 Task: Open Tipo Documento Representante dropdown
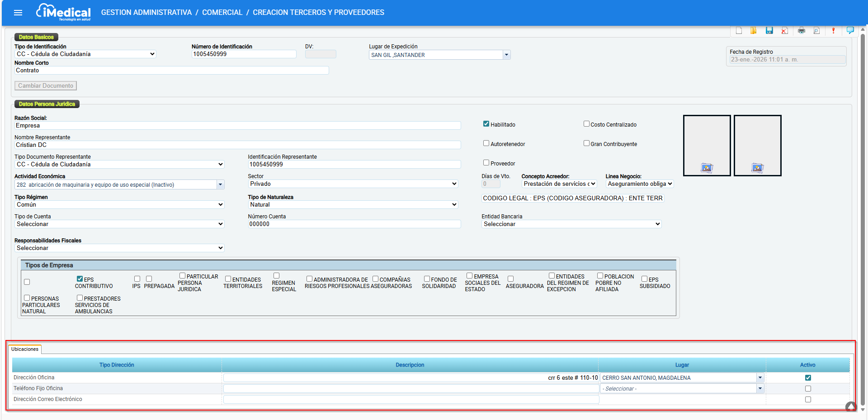[119, 165]
